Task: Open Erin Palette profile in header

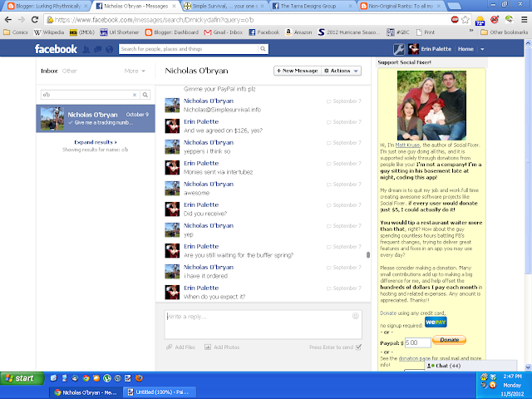Action: 430,49
